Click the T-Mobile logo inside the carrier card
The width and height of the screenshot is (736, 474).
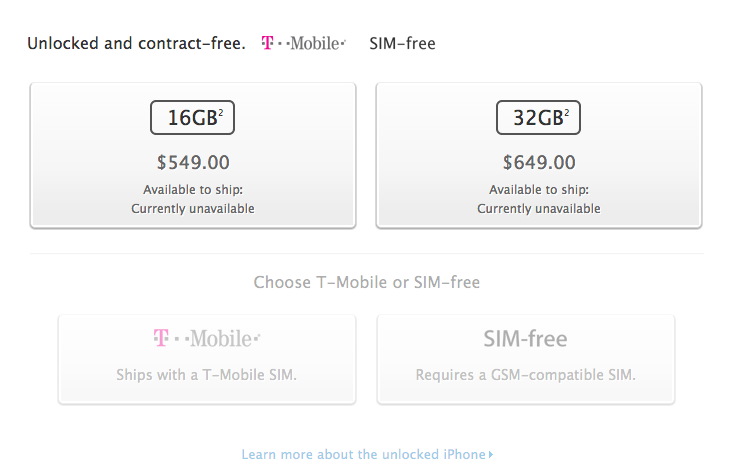[x=207, y=339]
